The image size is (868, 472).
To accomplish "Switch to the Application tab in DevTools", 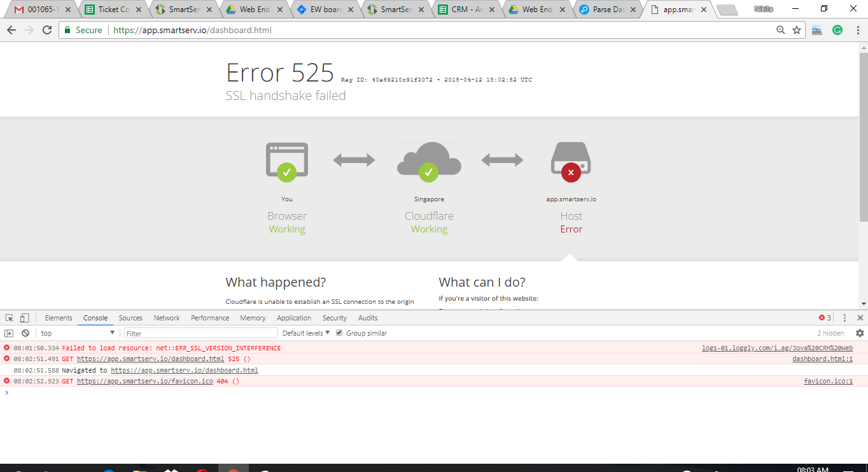I will tap(294, 318).
